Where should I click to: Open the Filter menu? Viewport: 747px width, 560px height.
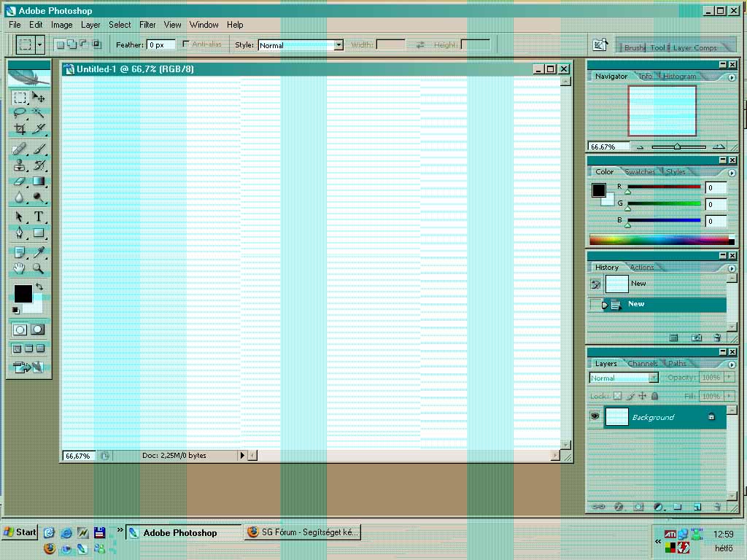[147, 25]
